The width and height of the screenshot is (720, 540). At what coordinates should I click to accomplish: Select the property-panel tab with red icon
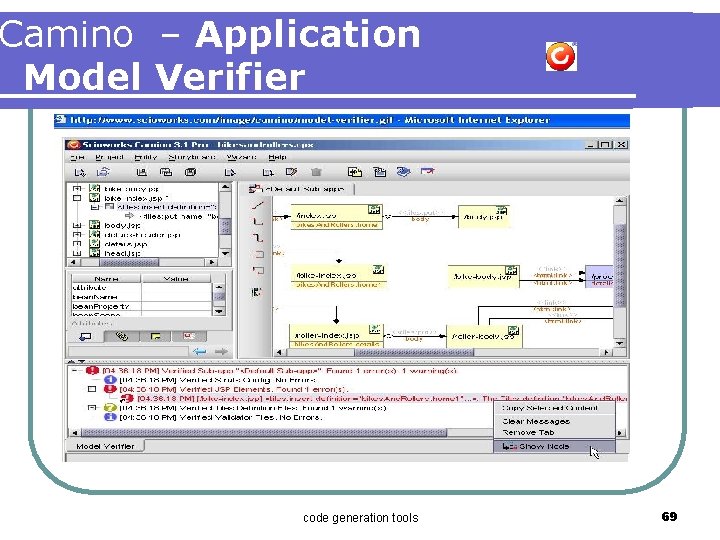pos(189,337)
